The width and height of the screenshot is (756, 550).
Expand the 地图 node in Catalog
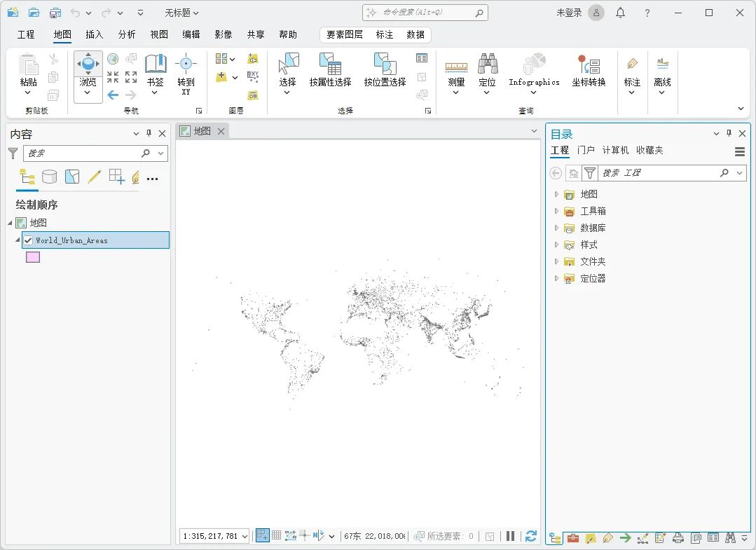click(556, 194)
